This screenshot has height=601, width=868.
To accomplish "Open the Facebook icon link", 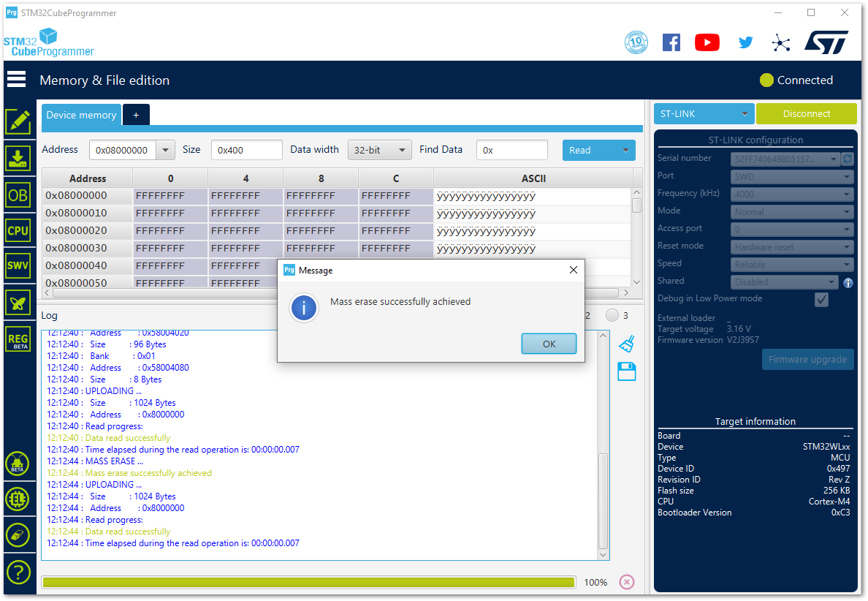I will 671,42.
